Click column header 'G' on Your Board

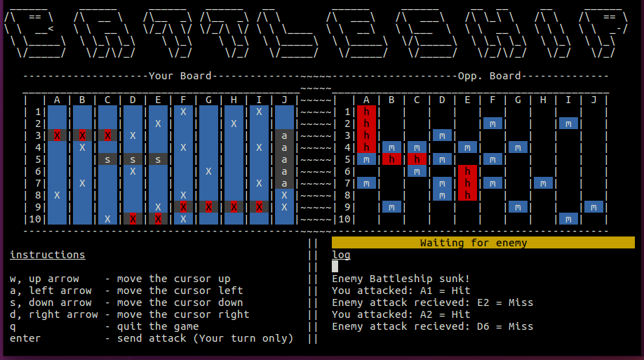coord(208,100)
